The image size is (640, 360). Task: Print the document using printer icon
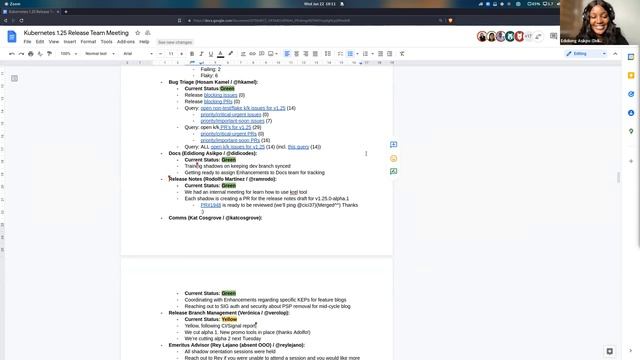tap(31, 54)
